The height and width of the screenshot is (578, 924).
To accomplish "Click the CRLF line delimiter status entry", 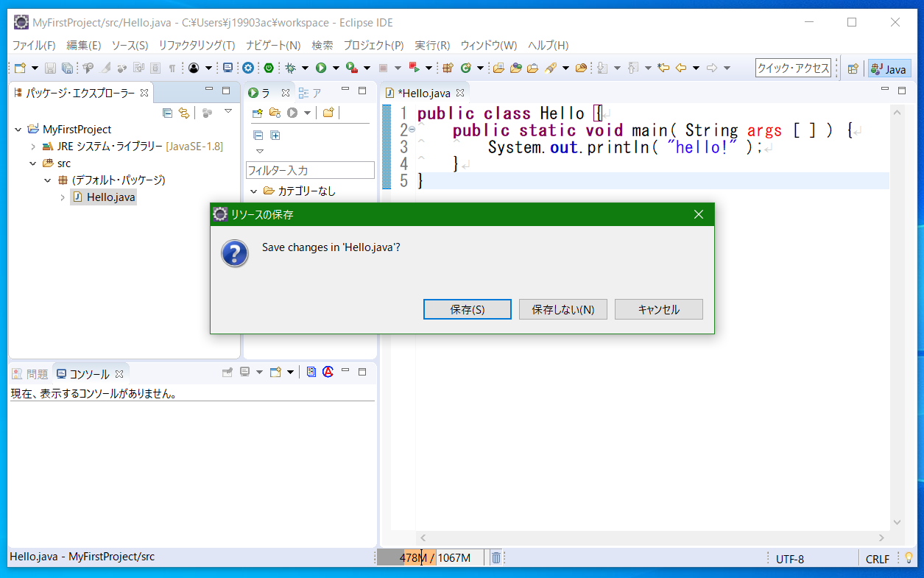I will tap(878, 559).
